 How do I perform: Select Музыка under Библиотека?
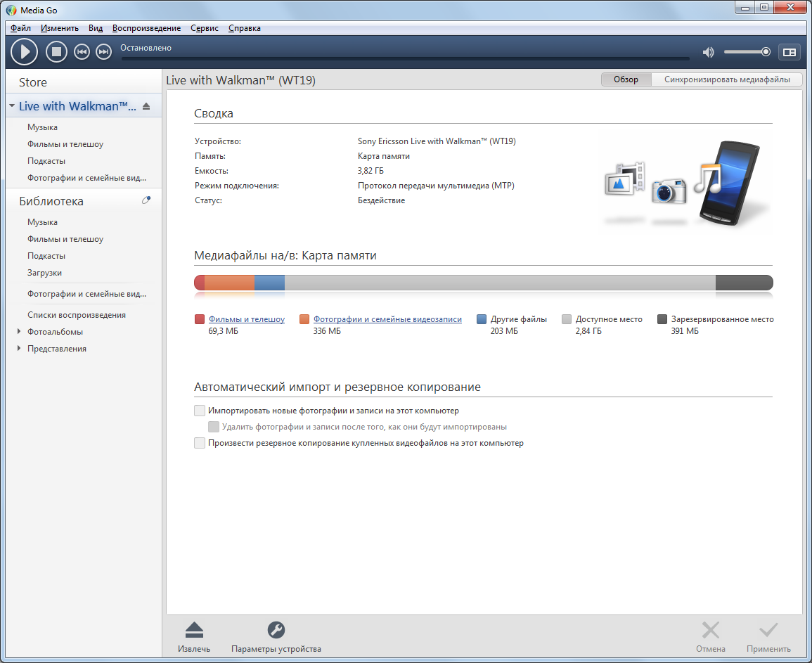click(x=42, y=221)
